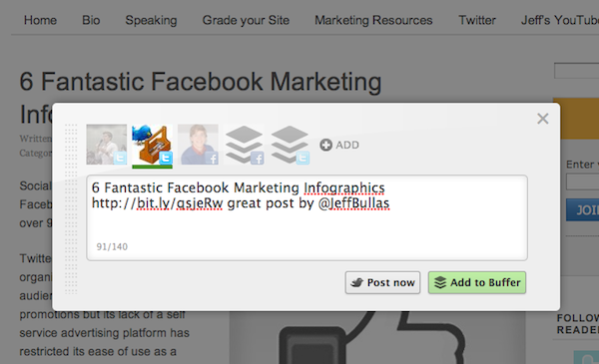
Task: Click the bird icon on Post now
Action: [x=357, y=283]
